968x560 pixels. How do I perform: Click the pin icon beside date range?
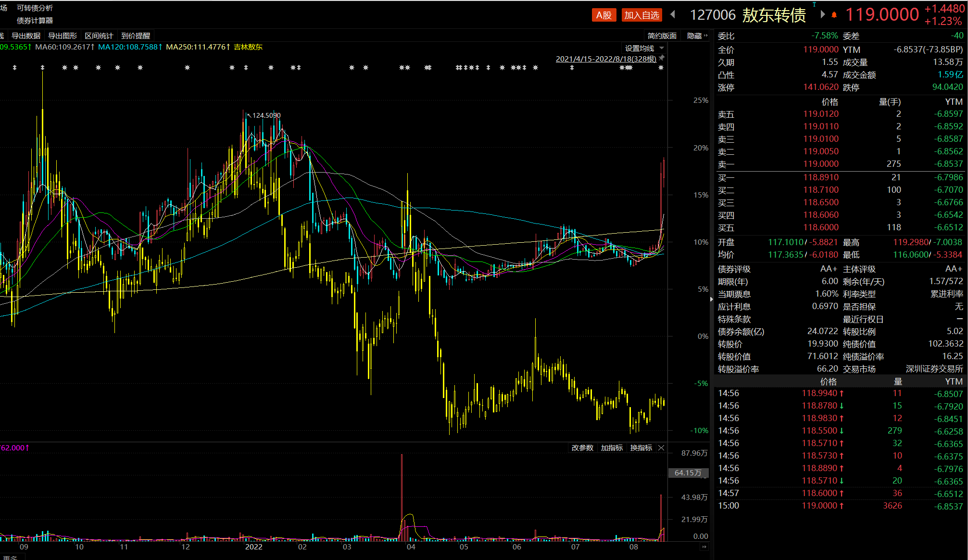pos(662,58)
